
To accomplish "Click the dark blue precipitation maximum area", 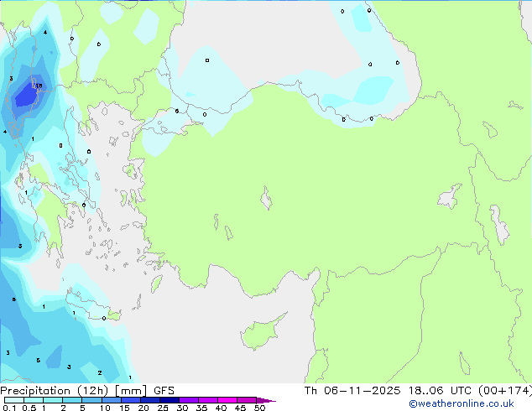I will [27, 95].
